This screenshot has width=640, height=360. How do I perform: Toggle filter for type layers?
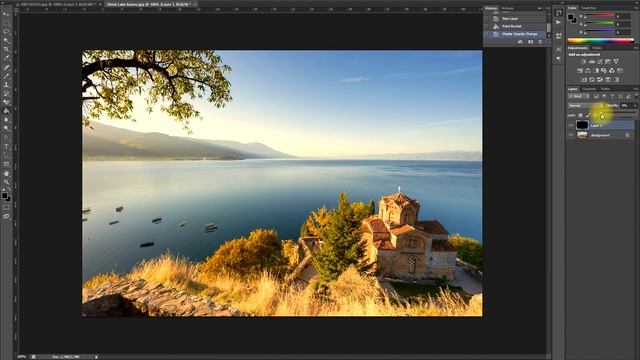[x=612, y=96]
